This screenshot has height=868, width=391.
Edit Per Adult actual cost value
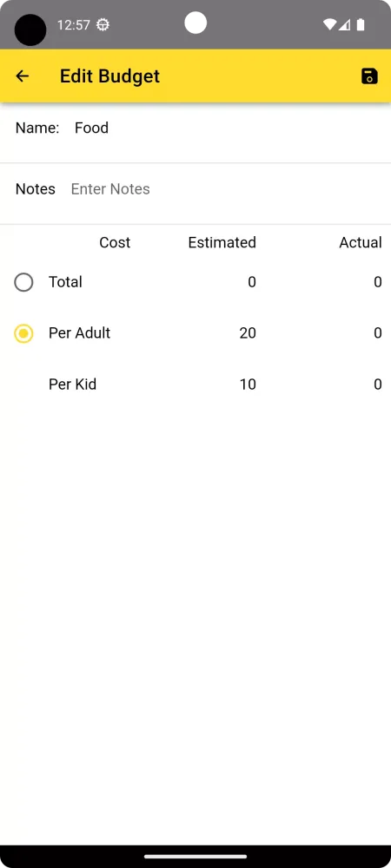pos(343,333)
